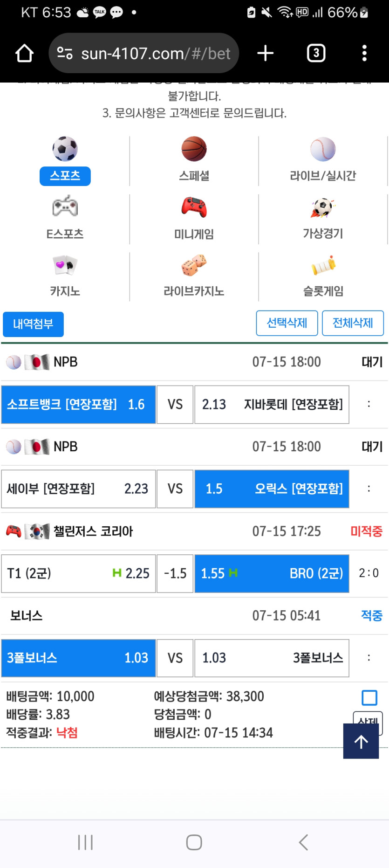Image resolution: width=389 pixels, height=868 pixels.
Task: Show open tabs switcher
Action: coord(316,53)
